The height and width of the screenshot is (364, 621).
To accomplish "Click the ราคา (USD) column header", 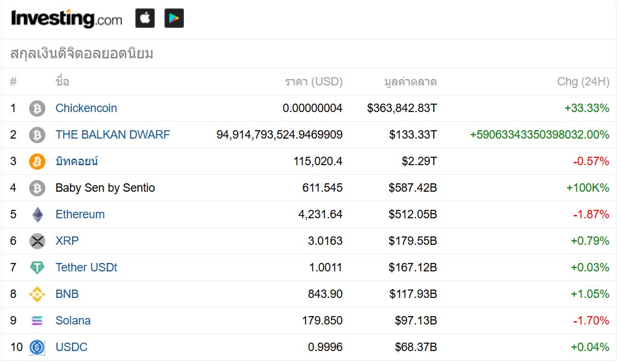I will click(x=313, y=82).
